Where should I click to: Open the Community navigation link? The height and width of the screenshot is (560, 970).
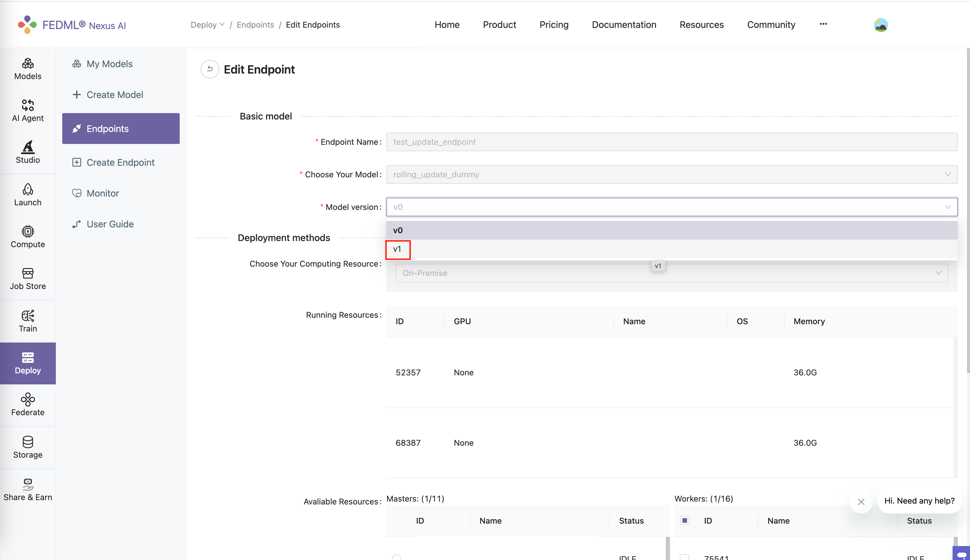coord(771,25)
